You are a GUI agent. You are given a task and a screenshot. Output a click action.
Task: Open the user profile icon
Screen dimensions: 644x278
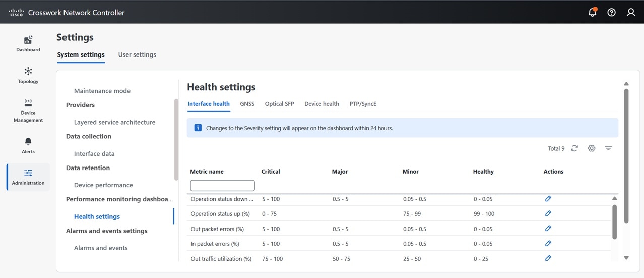coord(630,12)
